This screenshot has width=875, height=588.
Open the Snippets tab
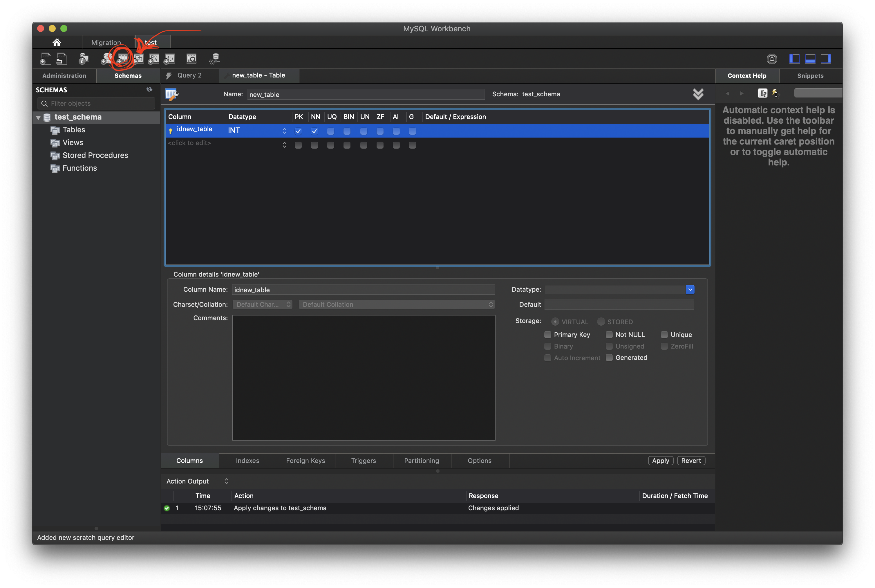coord(810,76)
